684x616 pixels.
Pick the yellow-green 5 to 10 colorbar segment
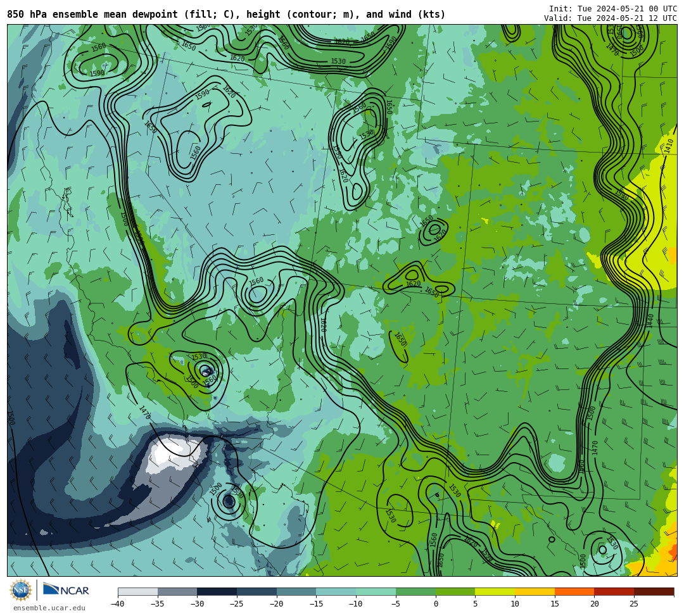(495, 592)
